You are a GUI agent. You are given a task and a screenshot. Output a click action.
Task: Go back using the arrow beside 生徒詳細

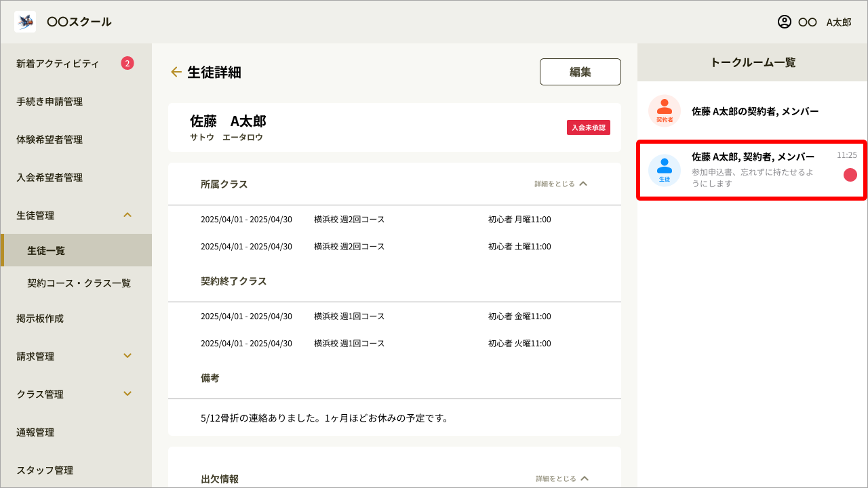click(176, 72)
